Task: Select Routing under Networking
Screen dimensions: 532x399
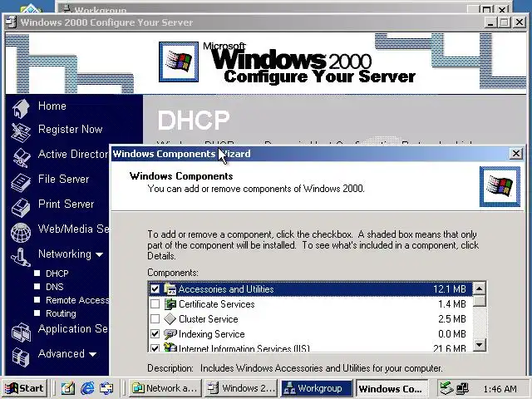Action: (x=61, y=313)
